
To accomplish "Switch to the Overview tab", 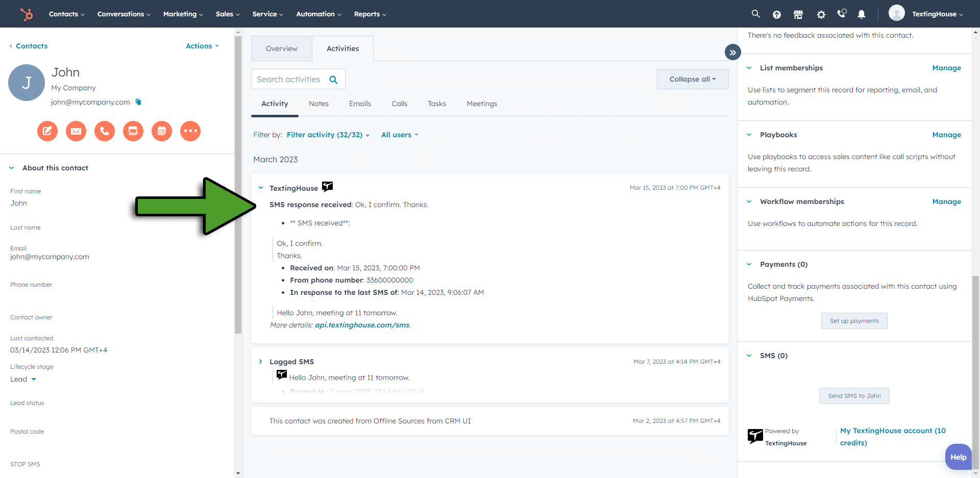I will pos(282,48).
